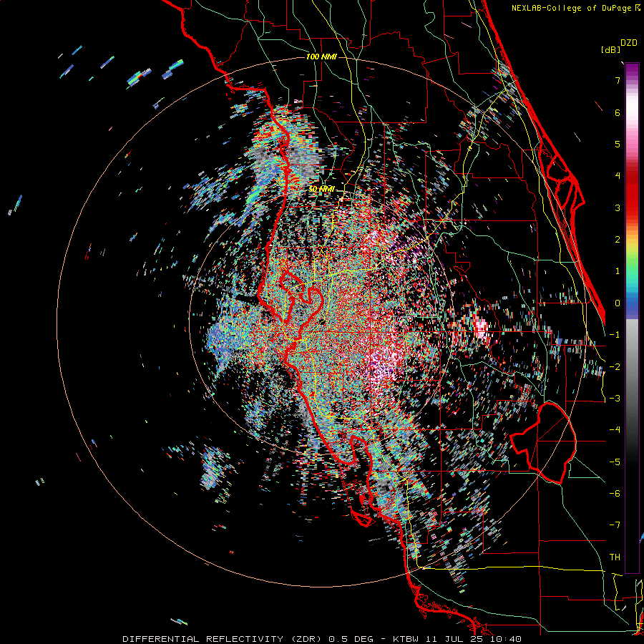Click the 7 dB scale value

click(618, 80)
